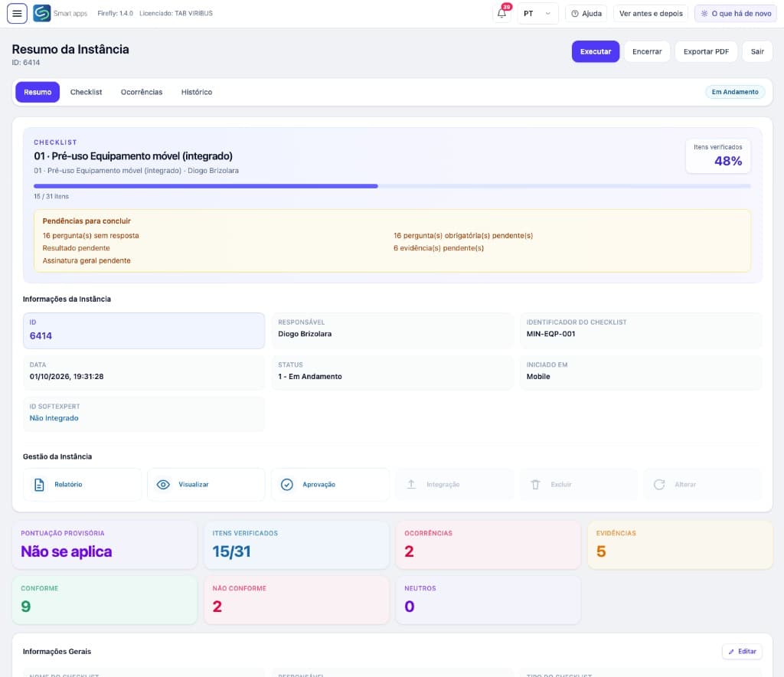Click the Alterar management button
This screenshot has width=784, height=677.
coord(703,485)
